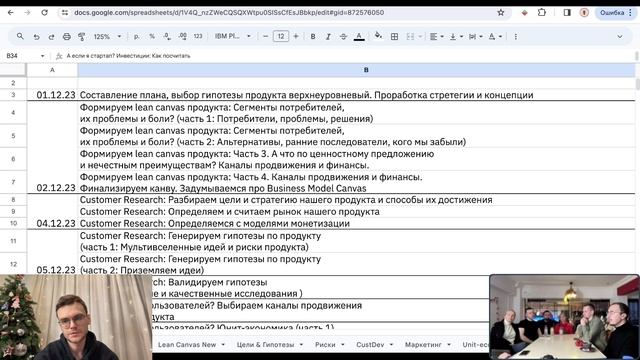Viewport: 640px width, 360px height.
Task: Go back in the browser
Action: [x=11, y=13]
